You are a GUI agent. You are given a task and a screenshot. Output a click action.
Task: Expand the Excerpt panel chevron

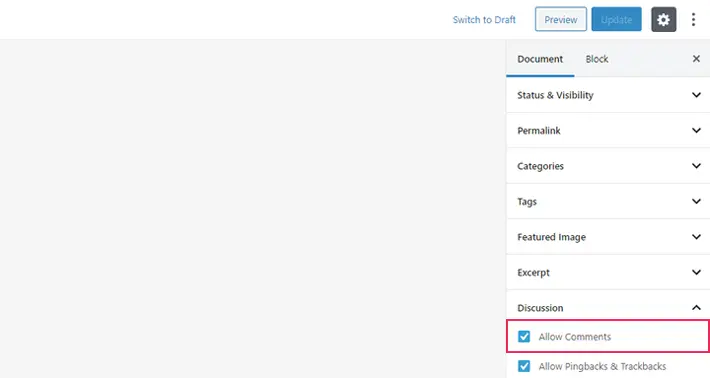coord(696,272)
